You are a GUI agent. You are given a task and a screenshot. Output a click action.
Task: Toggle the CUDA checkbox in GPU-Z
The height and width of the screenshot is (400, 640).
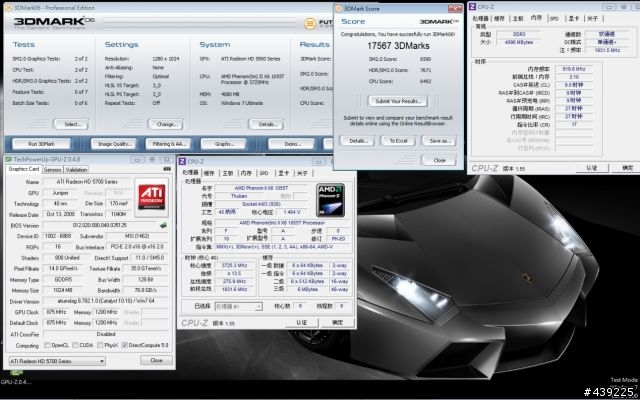[75, 345]
